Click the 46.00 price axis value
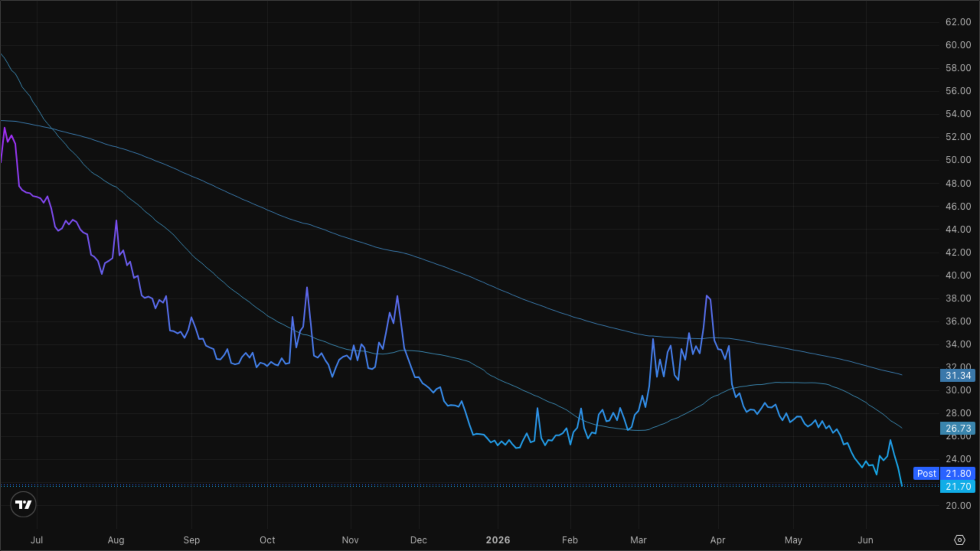This screenshot has width=980, height=551. [958, 206]
